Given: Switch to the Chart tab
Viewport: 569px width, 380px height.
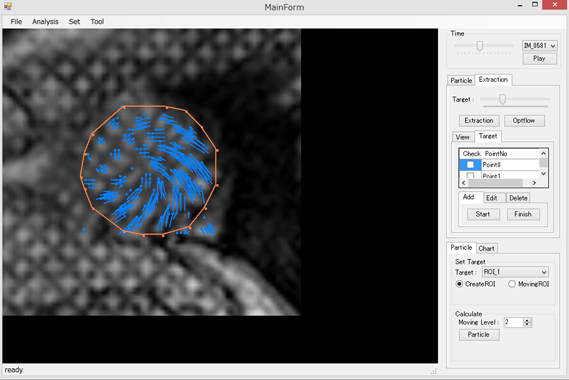Looking at the screenshot, I should [x=486, y=248].
